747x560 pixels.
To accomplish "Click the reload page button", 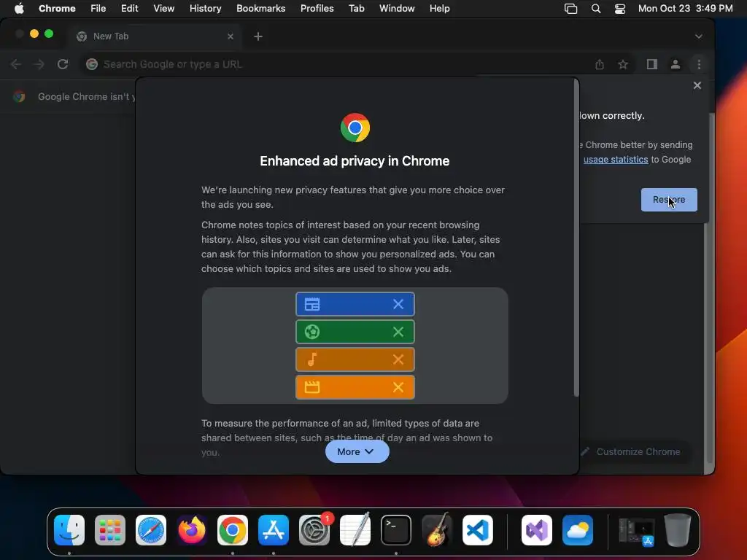I will click(x=63, y=64).
